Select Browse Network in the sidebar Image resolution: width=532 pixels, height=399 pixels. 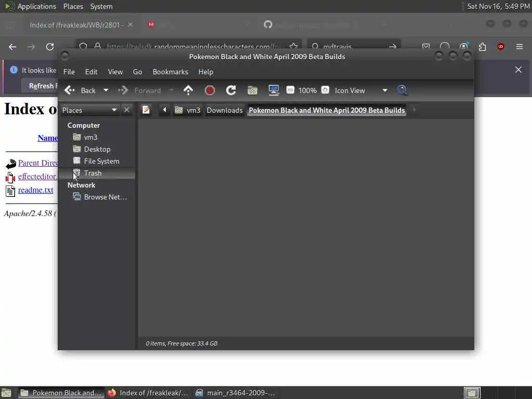coord(97,197)
